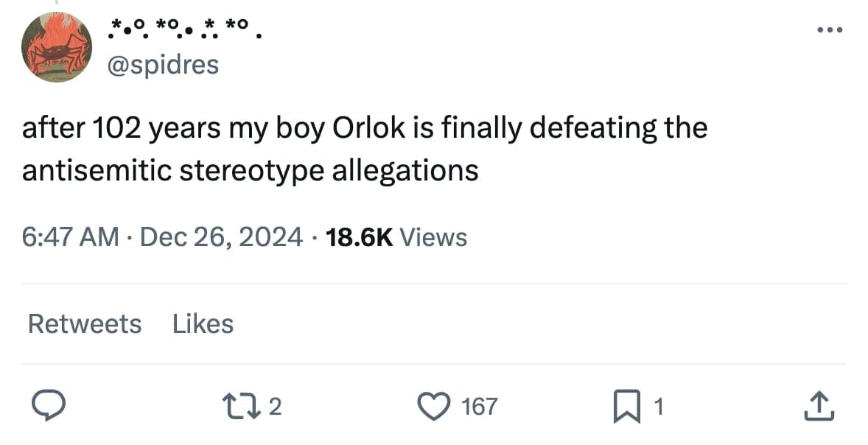Open the Likes list
868x445 pixels.
[x=203, y=323]
